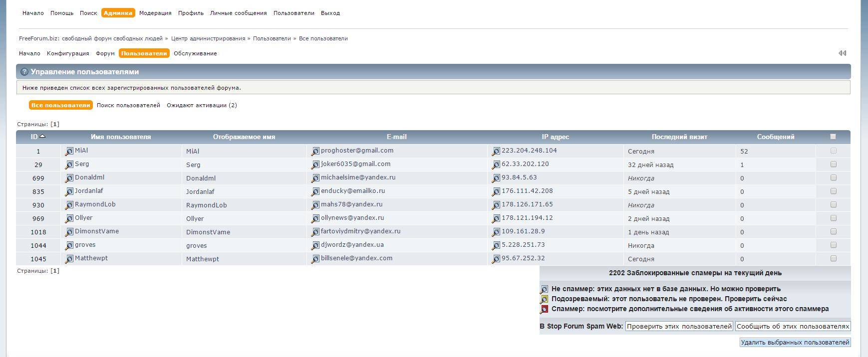Check email icon for djwordz@yandex.ua
Viewport: 868px width, 357px height.
[x=315, y=245]
